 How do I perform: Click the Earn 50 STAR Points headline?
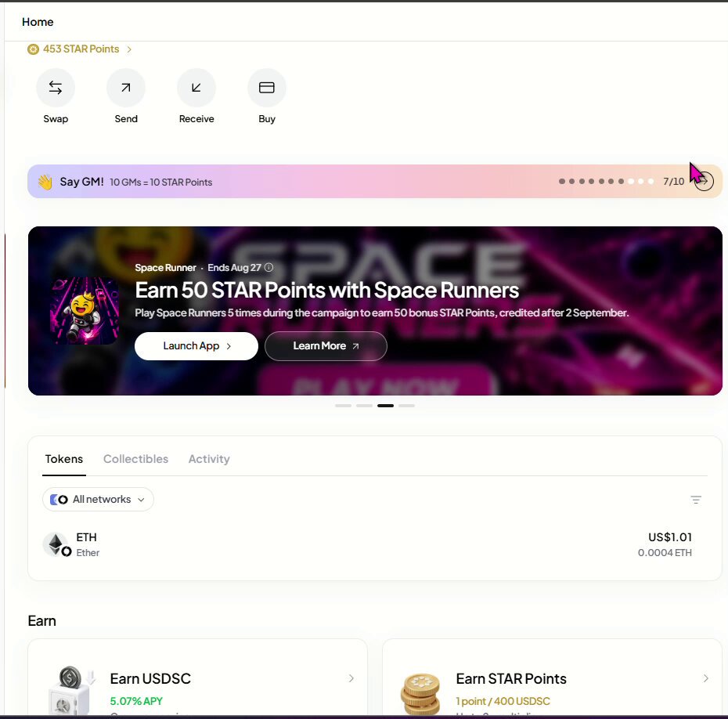tap(327, 291)
